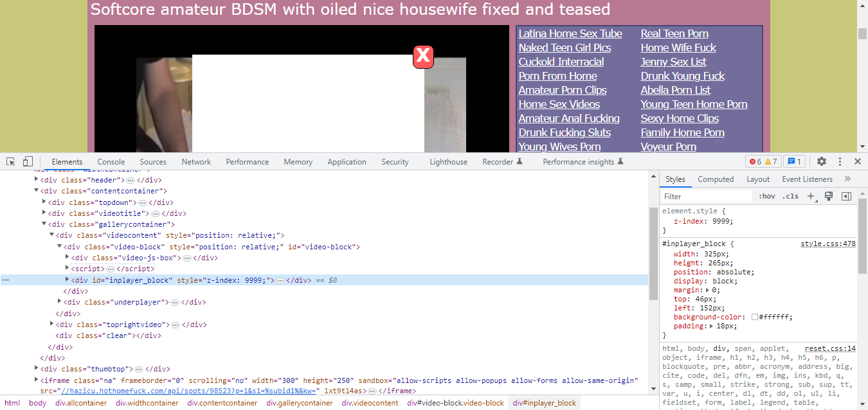Toggle element state with :hov
This screenshot has width=868, height=410.
click(766, 196)
